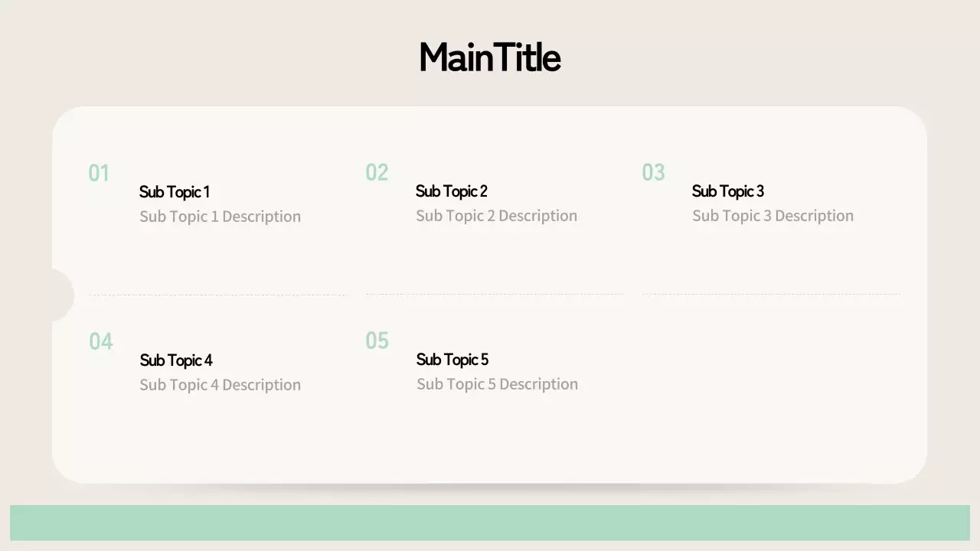Click the Sub Topic 2 Description text
Viewport: 980px width, 551px height.
pos(496,216)
